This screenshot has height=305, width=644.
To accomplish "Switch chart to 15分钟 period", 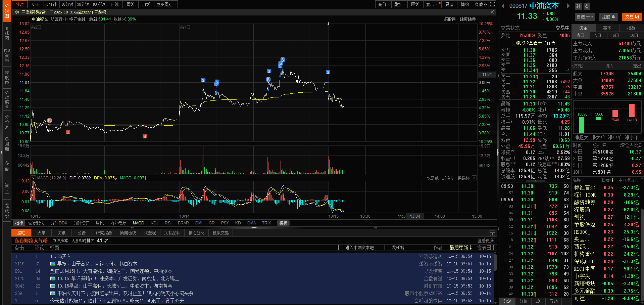I will tap(67, 4).
